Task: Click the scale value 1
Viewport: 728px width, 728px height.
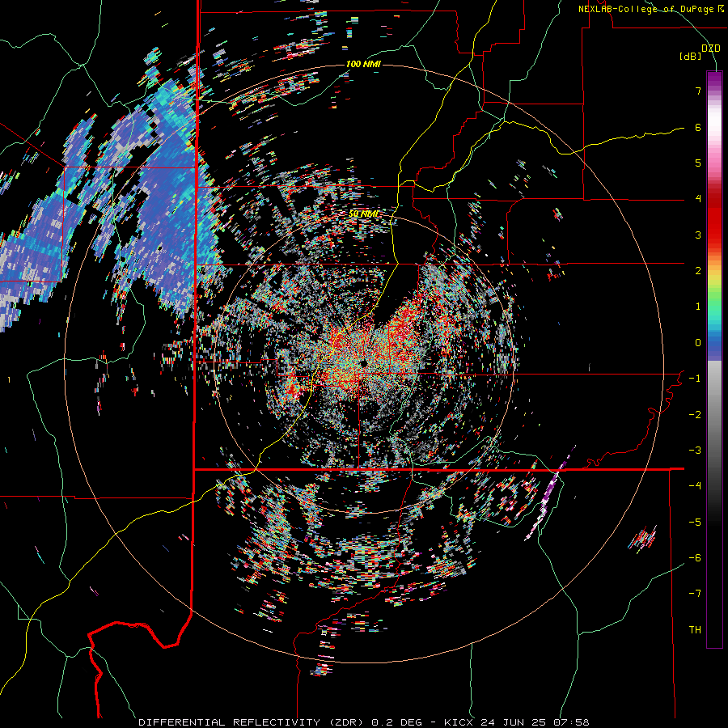Action: (698, 307)
